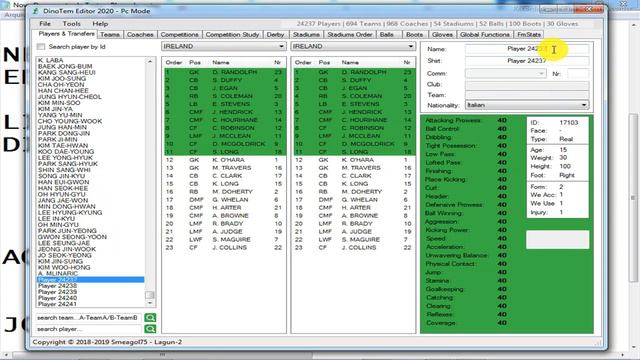The image size is (640, 360).
Task: Click the search player text box
Action: (89, 329)
